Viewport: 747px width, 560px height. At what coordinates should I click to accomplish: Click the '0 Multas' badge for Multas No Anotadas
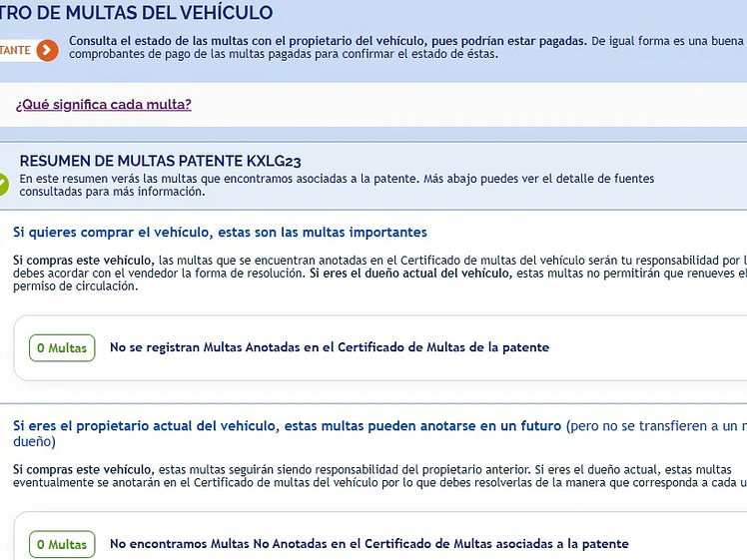point(62,544)
